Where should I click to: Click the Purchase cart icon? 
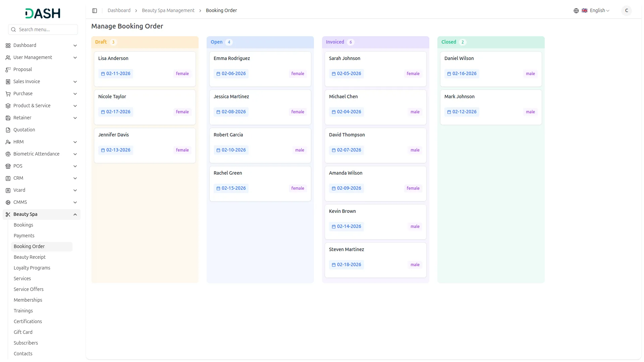tap(8, 94)
